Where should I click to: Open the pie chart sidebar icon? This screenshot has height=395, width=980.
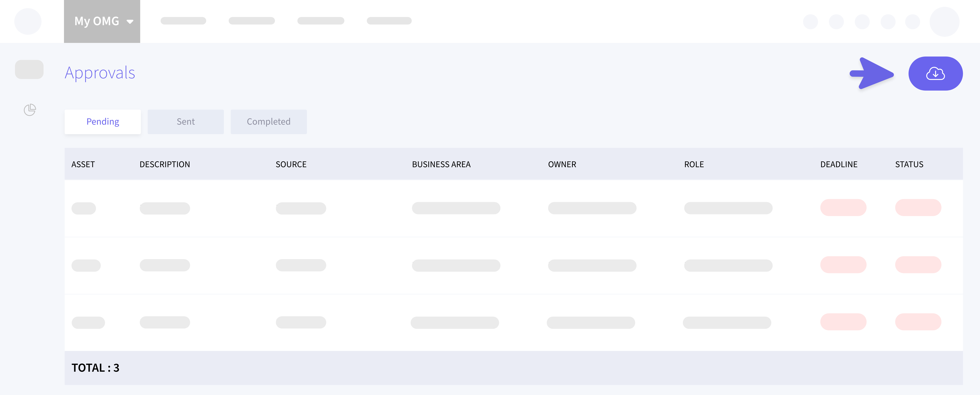[30, 110]
